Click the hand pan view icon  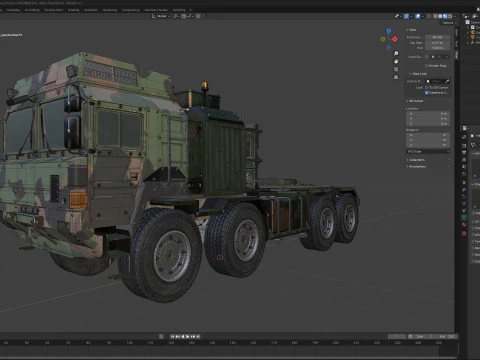pyautogui.click(x=396, y=61)
